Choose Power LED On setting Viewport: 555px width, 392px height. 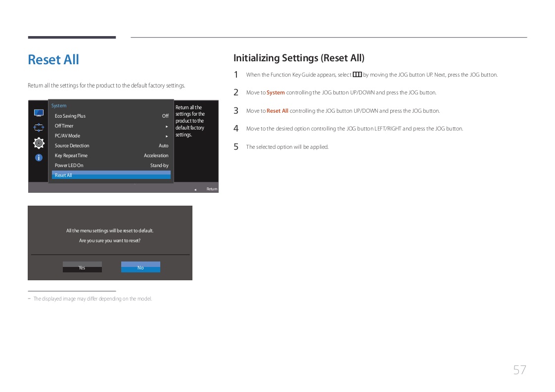[111, 166]
